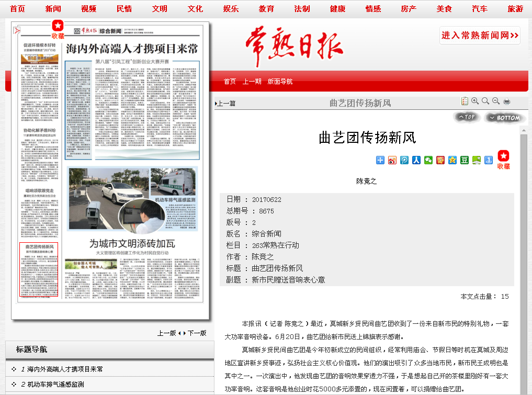Click the subtitle 新市民赠送音响表心意
532x395 pixels.
click(288, 280)
